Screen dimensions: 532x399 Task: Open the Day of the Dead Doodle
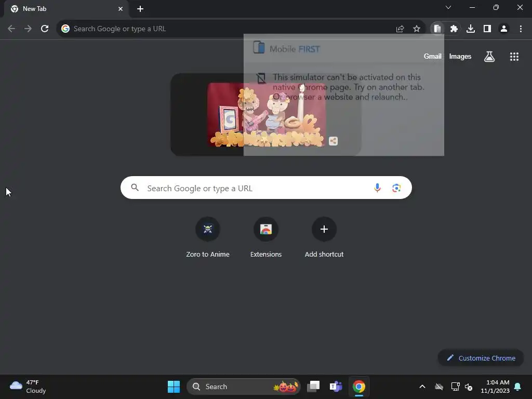266,115
